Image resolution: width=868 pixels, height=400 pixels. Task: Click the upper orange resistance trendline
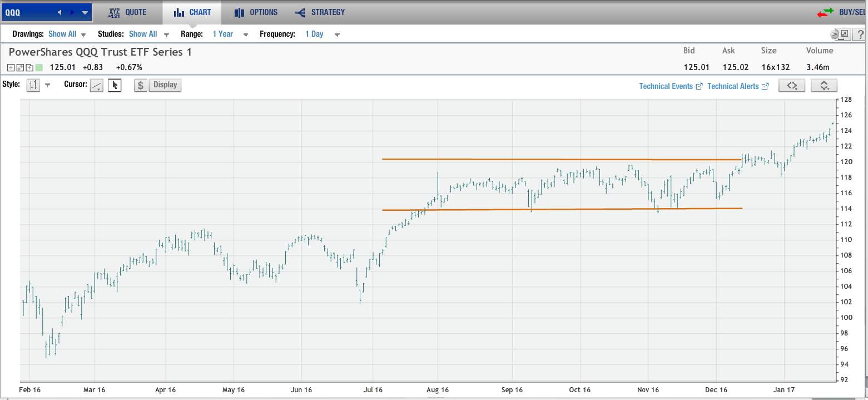(x=562, y=160)
